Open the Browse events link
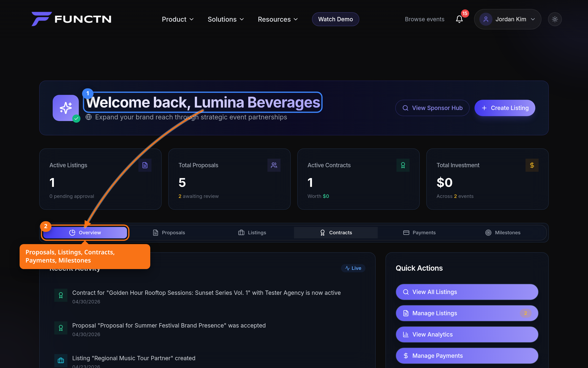Viewport: 588px width, 368px height. tap(424, 19)
